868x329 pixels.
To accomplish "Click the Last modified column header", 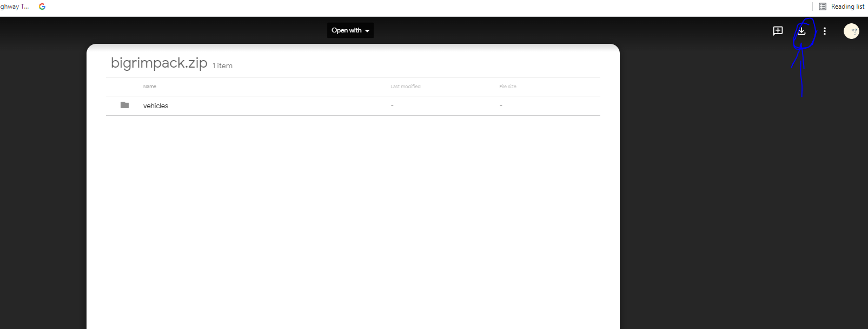I will [406, 87].
